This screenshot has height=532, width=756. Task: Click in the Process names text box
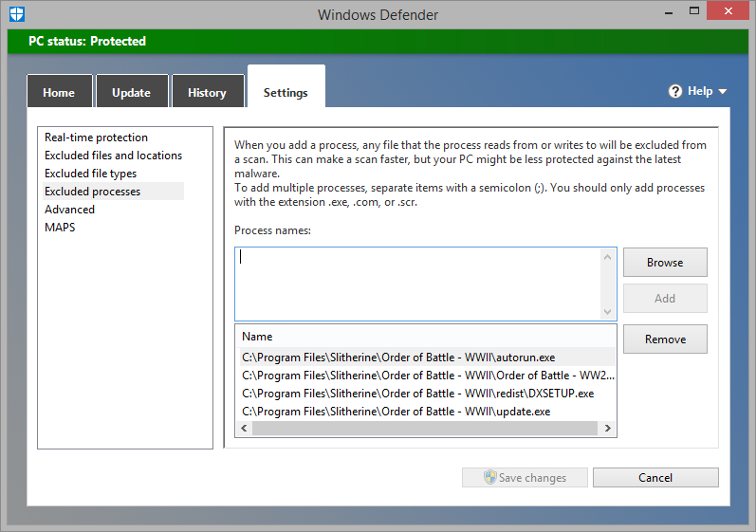pos(417,284)
